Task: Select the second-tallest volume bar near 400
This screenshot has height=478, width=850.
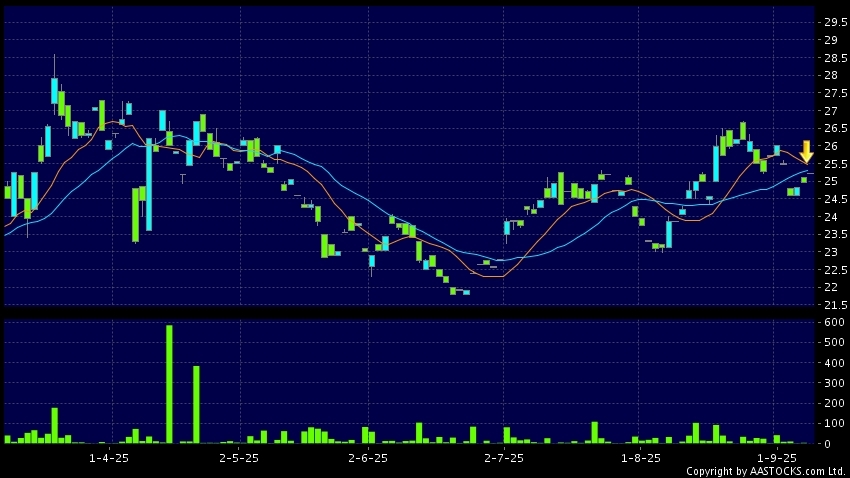Action: coord(196,405)
